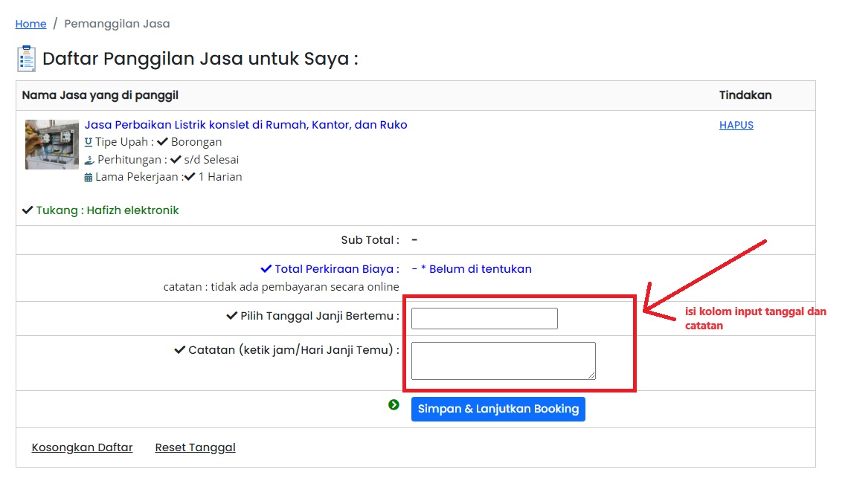Remove the service using the HAPUS link
This screenshot has height=504, width=851.
[x=736, y=125]
